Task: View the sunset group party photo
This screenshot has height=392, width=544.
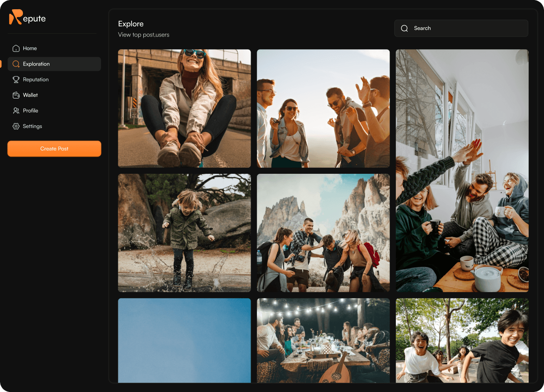Action: coord(323,108)
